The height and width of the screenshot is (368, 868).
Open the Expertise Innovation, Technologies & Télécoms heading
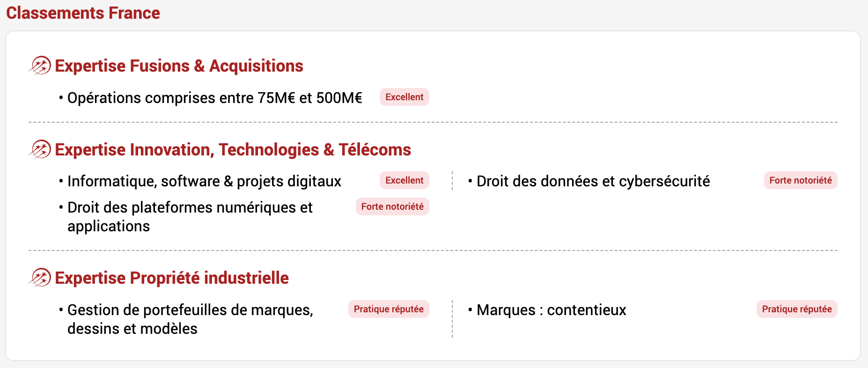coord(233,150)
